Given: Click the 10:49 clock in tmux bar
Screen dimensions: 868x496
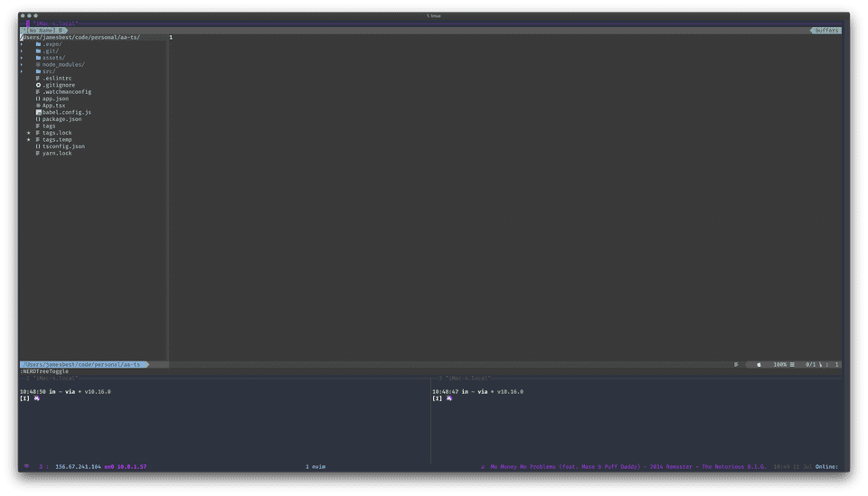Looking at the screenshot, I should tap(781, 467).
